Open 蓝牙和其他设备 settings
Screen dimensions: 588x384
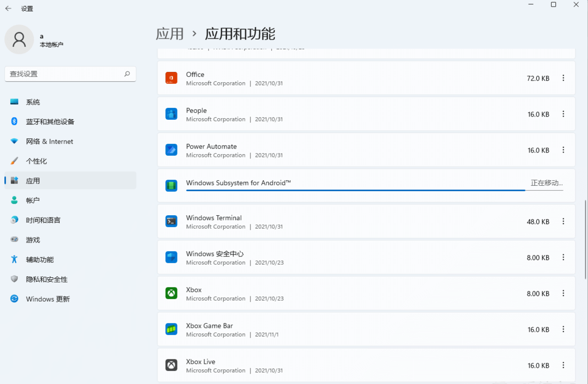[x=70, y=121]
